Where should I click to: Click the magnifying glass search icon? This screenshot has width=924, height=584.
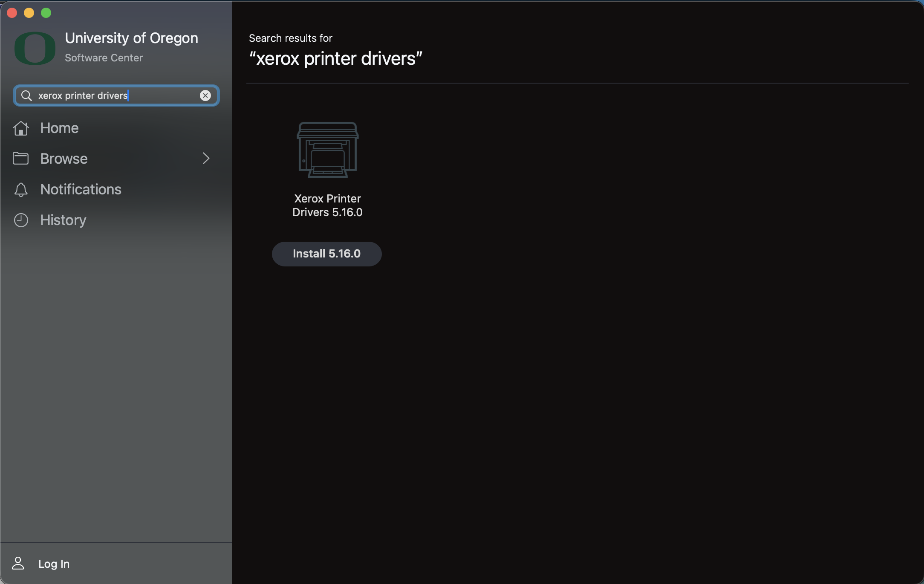26,95
